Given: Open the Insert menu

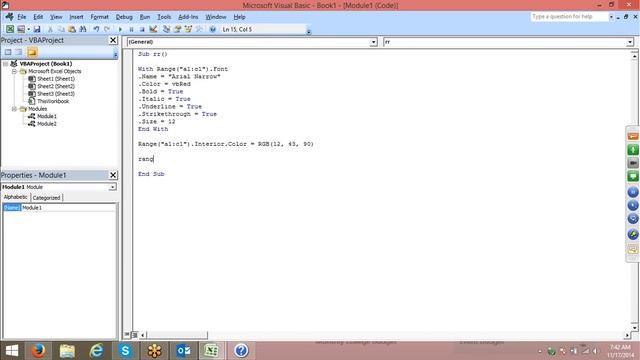Looking at the screenshot, I should [x=76, y=17].
